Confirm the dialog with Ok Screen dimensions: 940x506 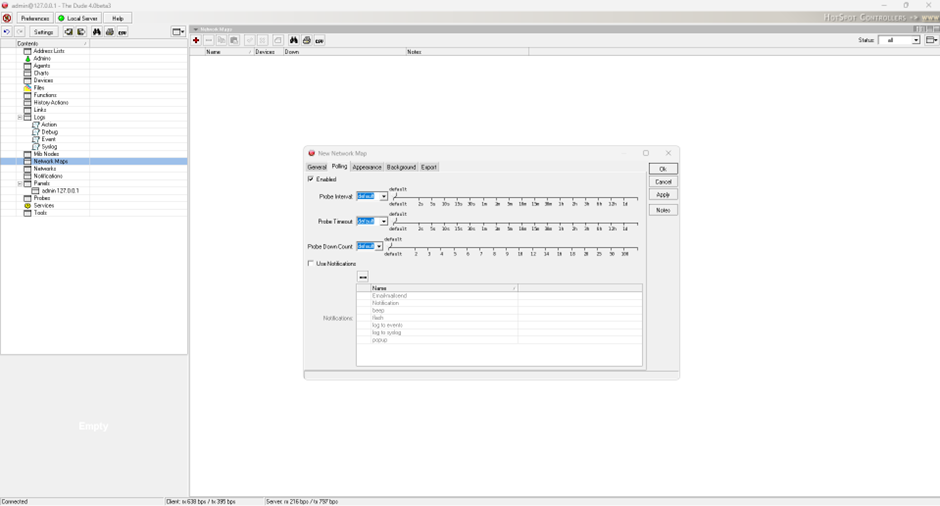point(663,169)
